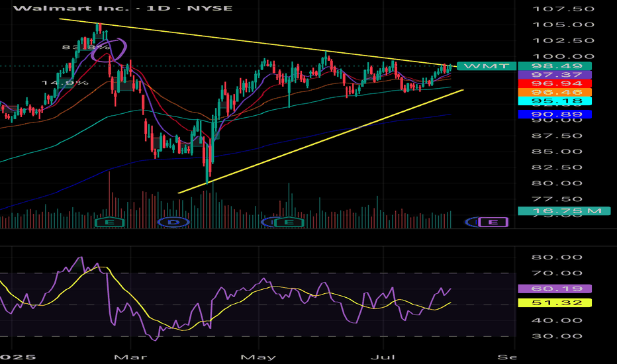The height and width of the screenshot is (364, 617).
Task: Select the purple hand-drawn circle near the peak
Action: pos(109,50)
